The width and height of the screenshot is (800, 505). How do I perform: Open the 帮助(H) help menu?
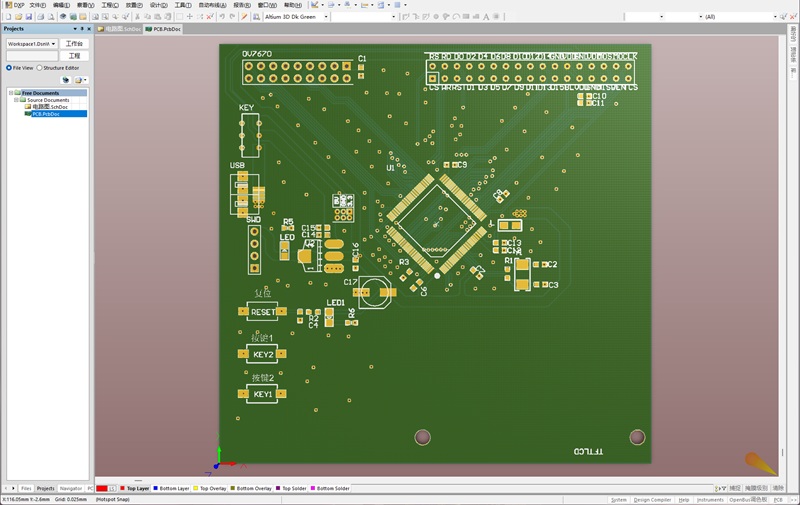pos(293,5)
